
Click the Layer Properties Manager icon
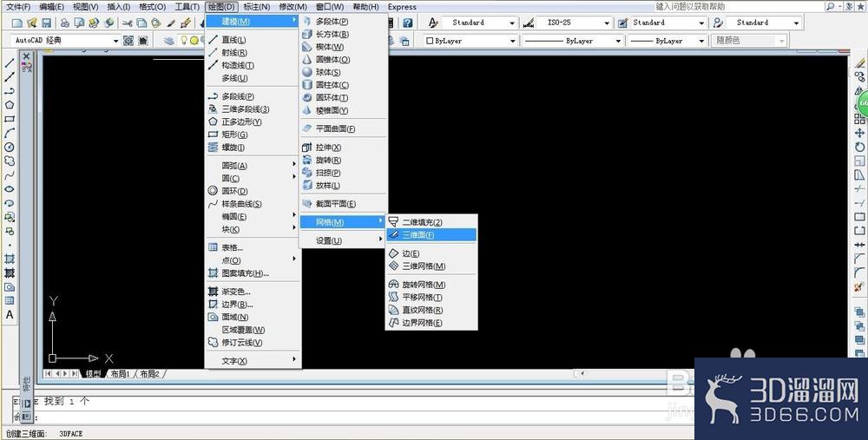pyautogui.click(x=169, y=41)
